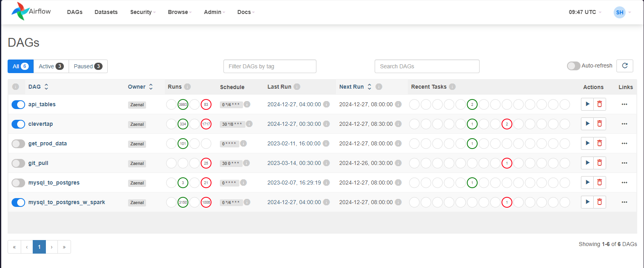Run the mysql_to_postgres_w_spark DAG play icon
Image resolution: width=644 pixels, height=268 pixels.
click(x=587, y=202)
